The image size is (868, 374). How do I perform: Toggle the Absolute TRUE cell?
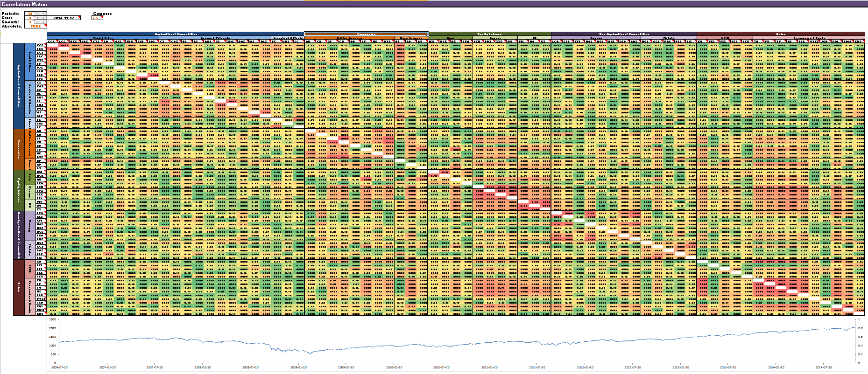point(35,26)
